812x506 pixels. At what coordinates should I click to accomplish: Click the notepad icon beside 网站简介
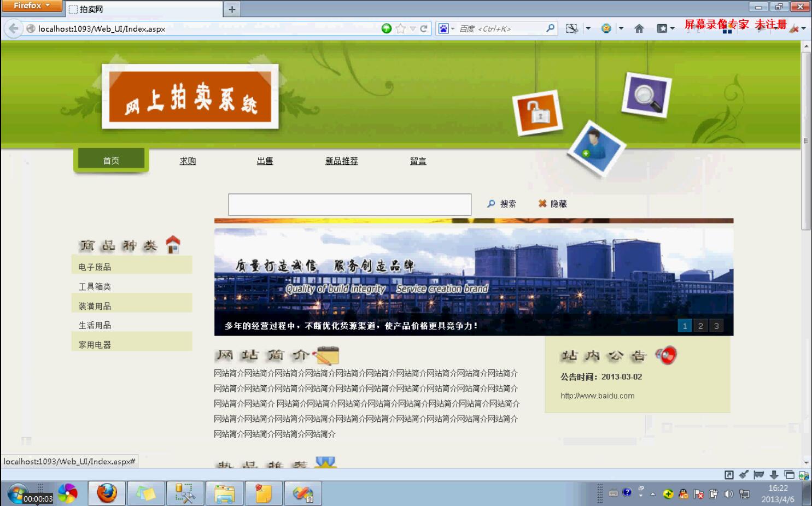coord(327,355)
